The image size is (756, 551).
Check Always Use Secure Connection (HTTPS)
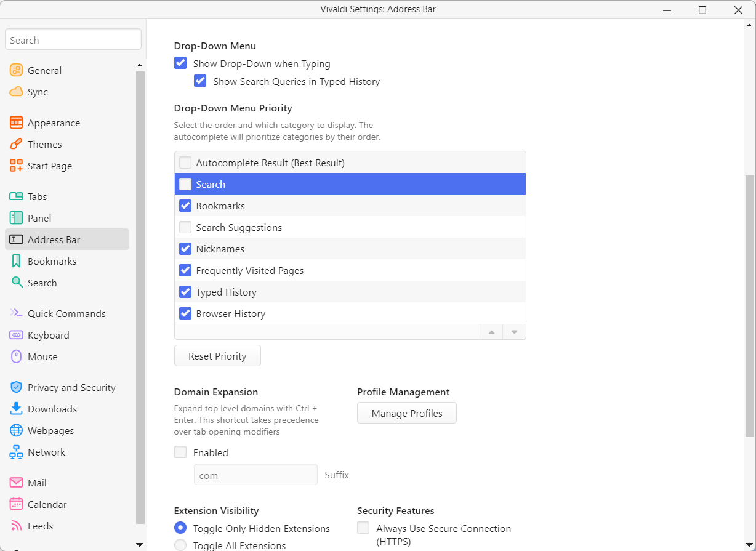point(363,528)
